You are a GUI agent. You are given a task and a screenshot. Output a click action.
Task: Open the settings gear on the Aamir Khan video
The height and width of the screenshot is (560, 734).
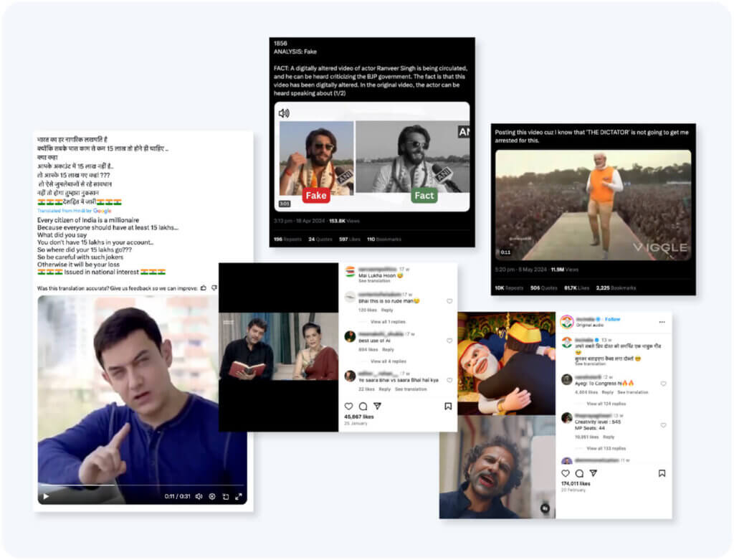point(212,496)
